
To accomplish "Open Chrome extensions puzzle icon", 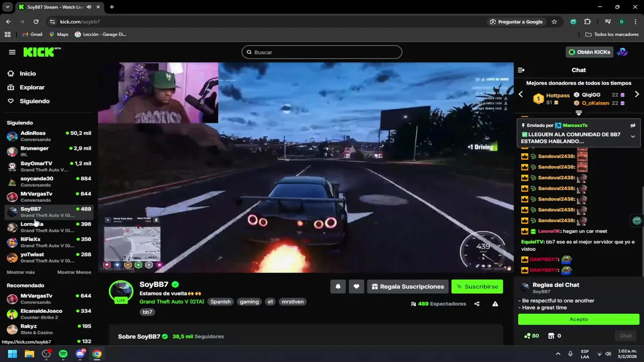I will click(x=587, y=22).
